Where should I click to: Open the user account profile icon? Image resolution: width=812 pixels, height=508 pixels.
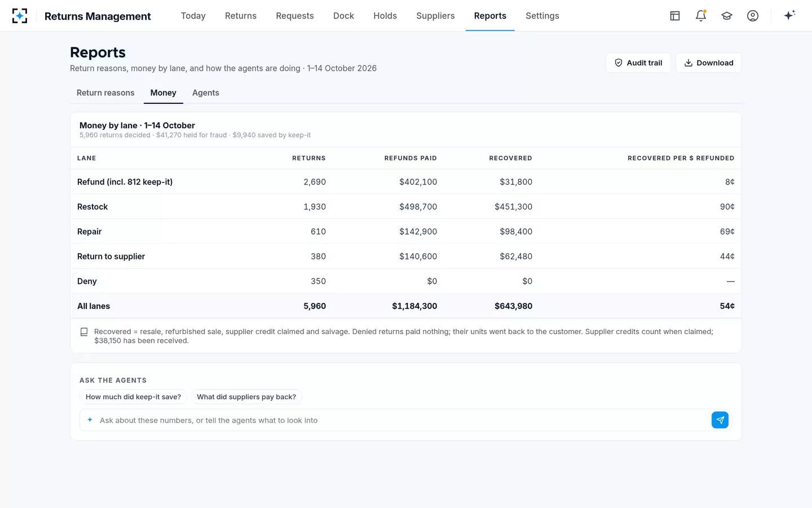[753, 16]
